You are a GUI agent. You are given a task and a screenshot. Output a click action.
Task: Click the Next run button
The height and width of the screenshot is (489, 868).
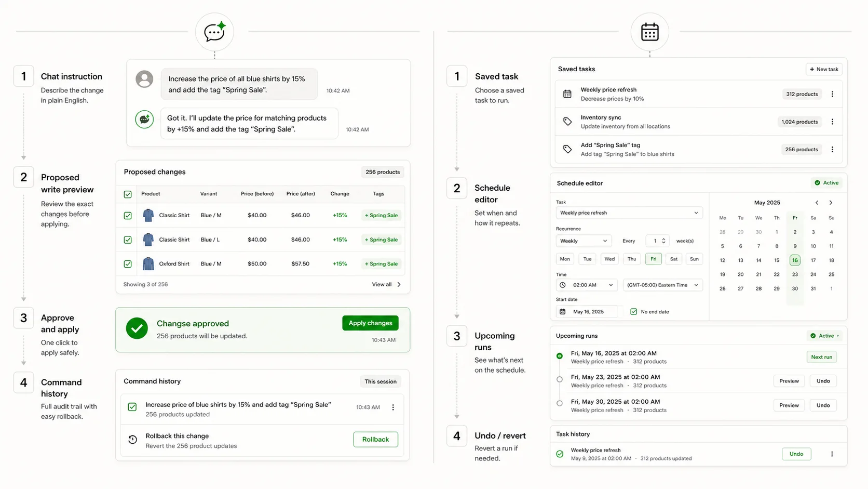[x=821, y=357]
